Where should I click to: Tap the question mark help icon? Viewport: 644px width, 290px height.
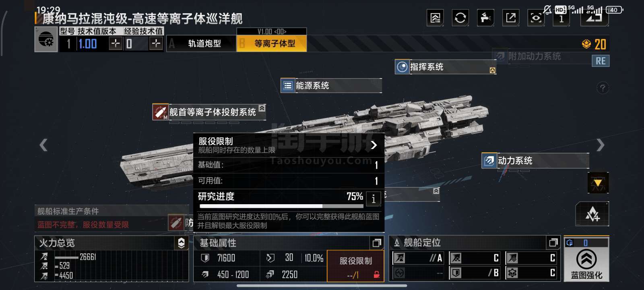[603, 88]
